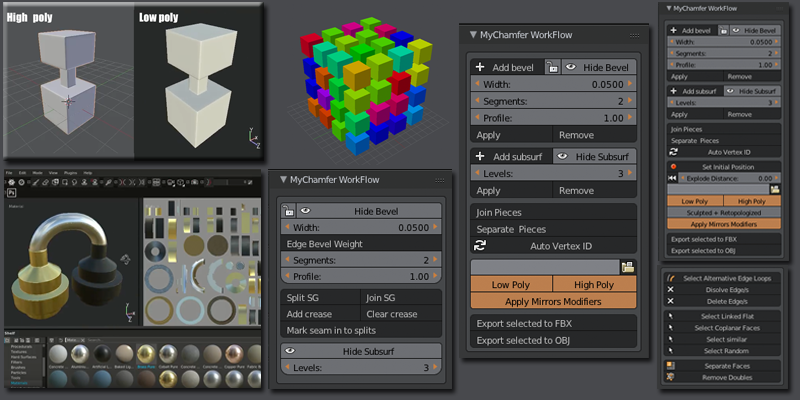
Task: Open the Mode menu
Action: point(37,173)
